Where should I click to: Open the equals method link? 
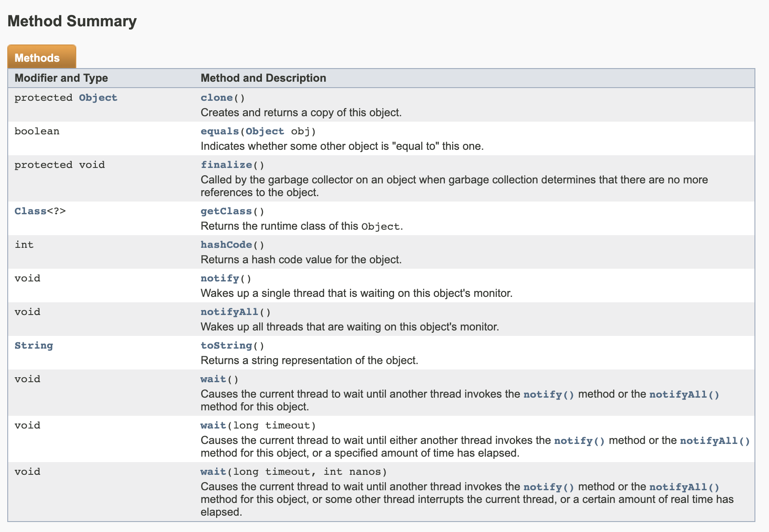click(x=220, y=131)
